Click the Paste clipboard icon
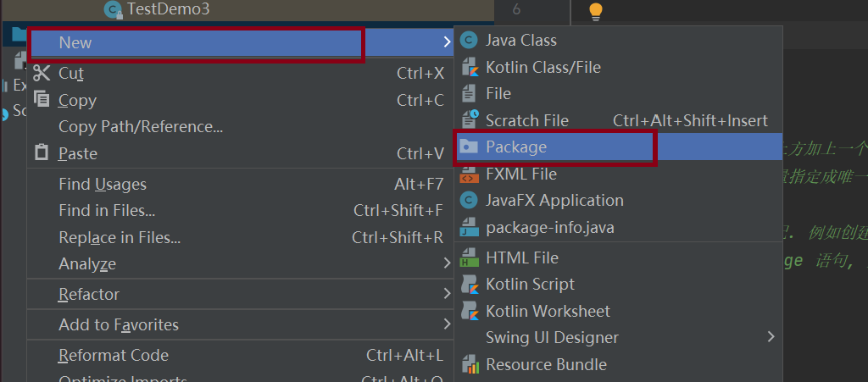The height and width of the screenshot is (382, 868). point(42,152)
